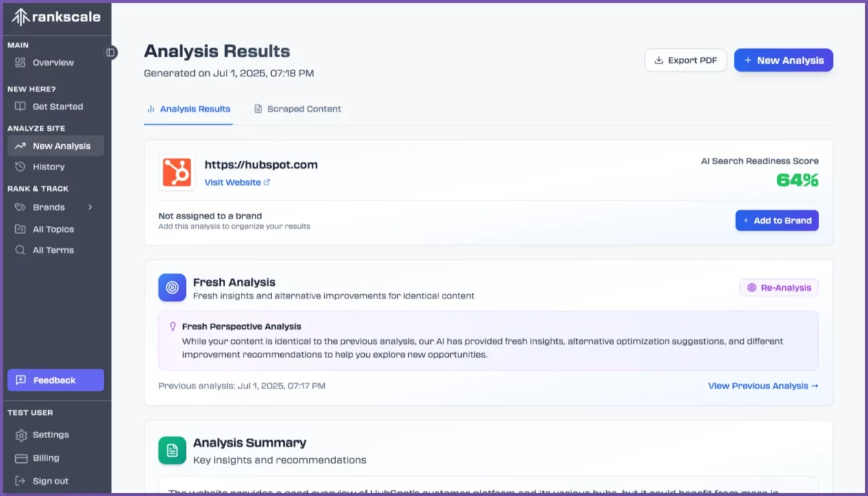Click the All Topics icon

[x=21, y=229]
